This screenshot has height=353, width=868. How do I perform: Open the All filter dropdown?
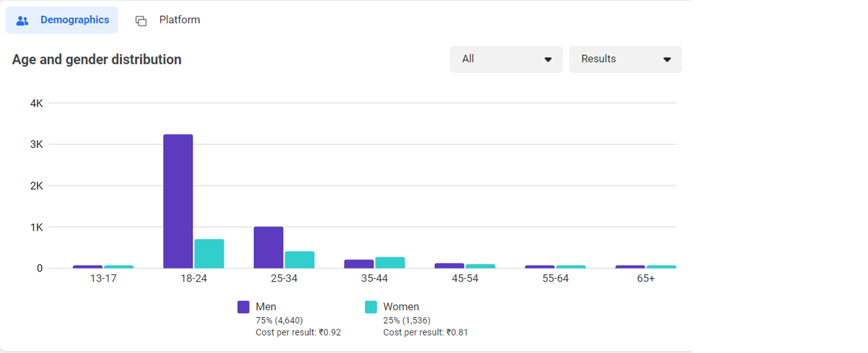(x=506, y=59)
